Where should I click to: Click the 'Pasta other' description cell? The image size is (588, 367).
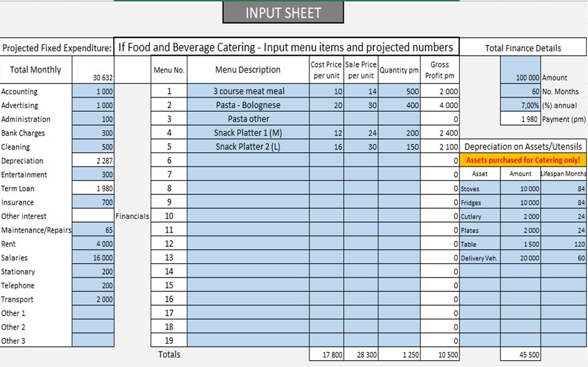coord(248,119)
